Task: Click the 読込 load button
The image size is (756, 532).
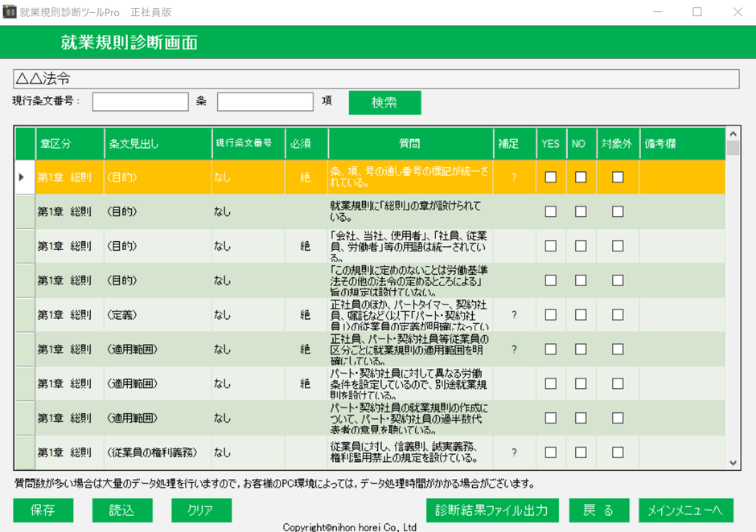Action: pyautogui.click(x=122, y=510)
